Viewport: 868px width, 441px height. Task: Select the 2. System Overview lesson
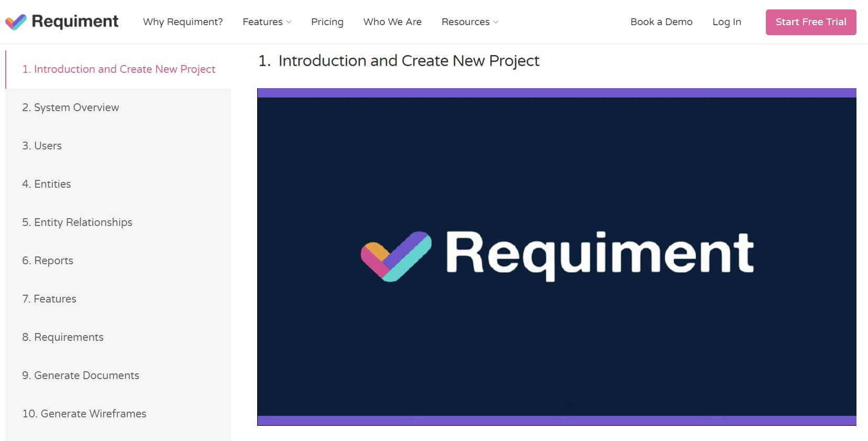click(x=118, y=107)
